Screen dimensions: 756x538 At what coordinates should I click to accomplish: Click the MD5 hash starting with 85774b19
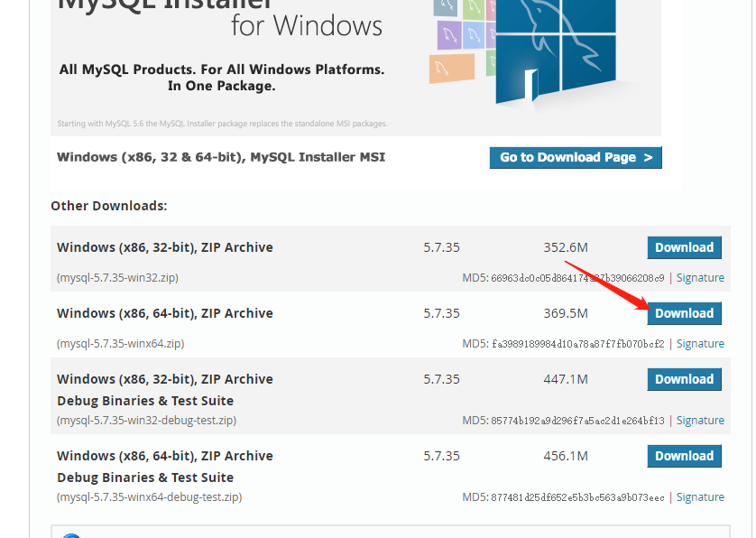pos(577,421)
